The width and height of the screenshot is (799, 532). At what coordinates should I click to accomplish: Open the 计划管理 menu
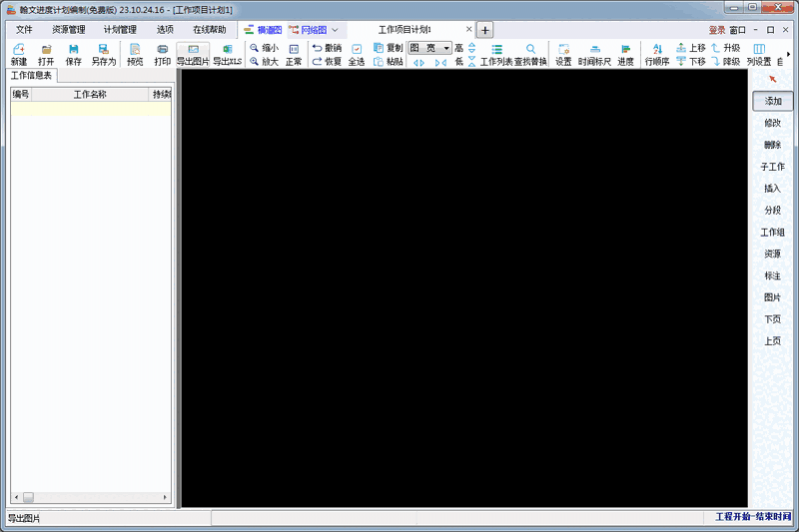[x=120, y=30]
